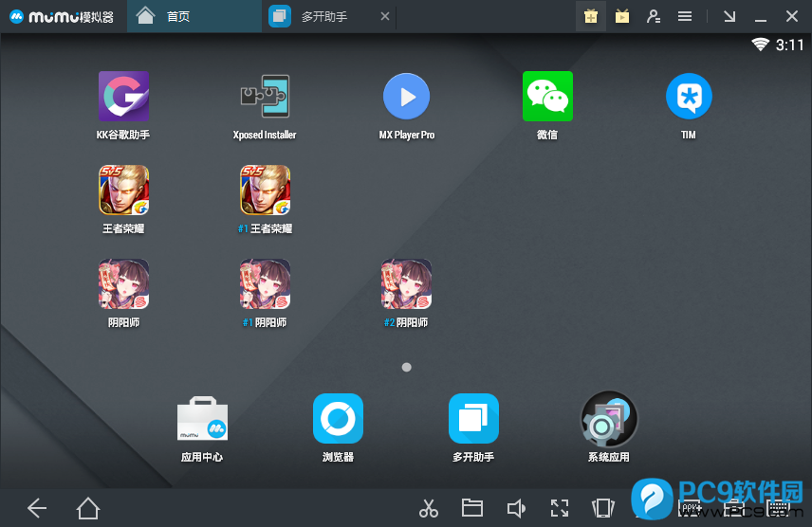Rotate the emulator screen

(x=602, y=508)
